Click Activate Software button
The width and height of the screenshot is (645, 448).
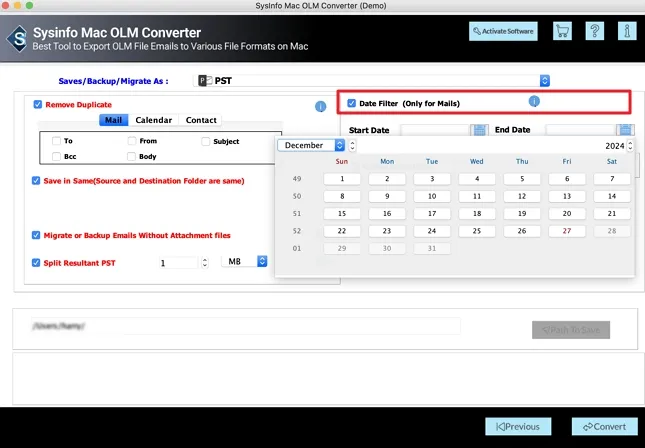(x=503, y=31)
